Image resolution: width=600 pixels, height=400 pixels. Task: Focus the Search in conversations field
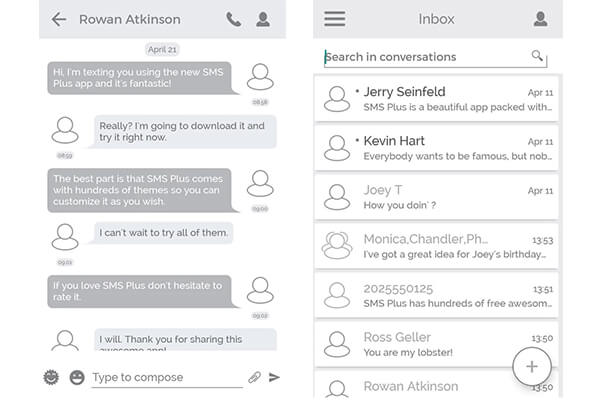click(435, 58)
